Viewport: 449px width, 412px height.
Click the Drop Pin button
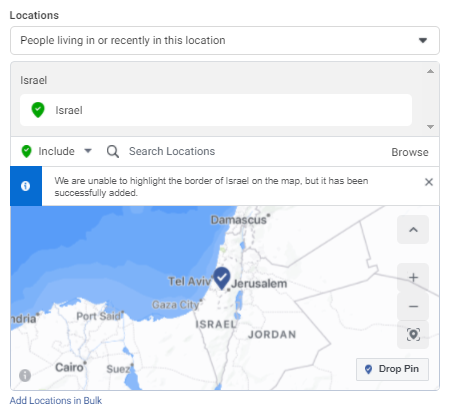(x=392, y=369)
